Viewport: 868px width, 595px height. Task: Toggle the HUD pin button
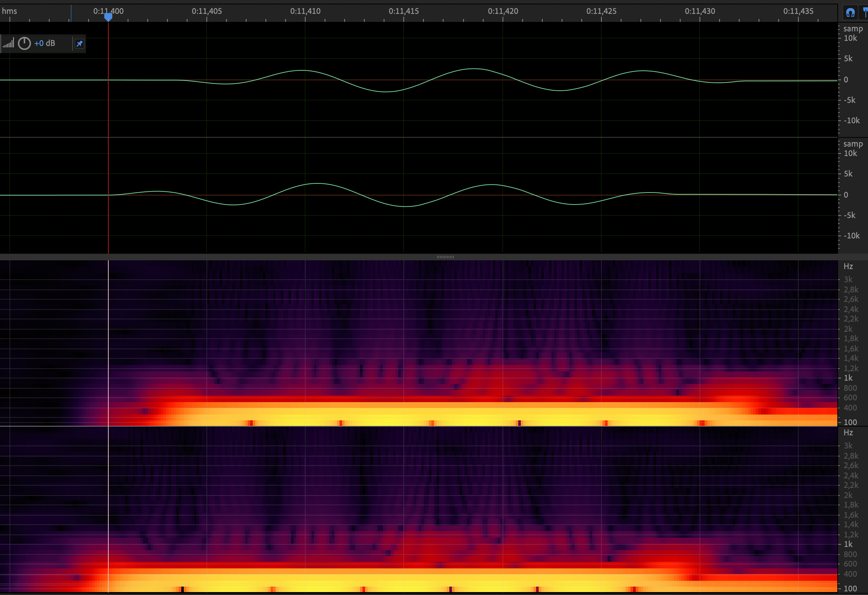pyautogui.click(x=79, y=44)
